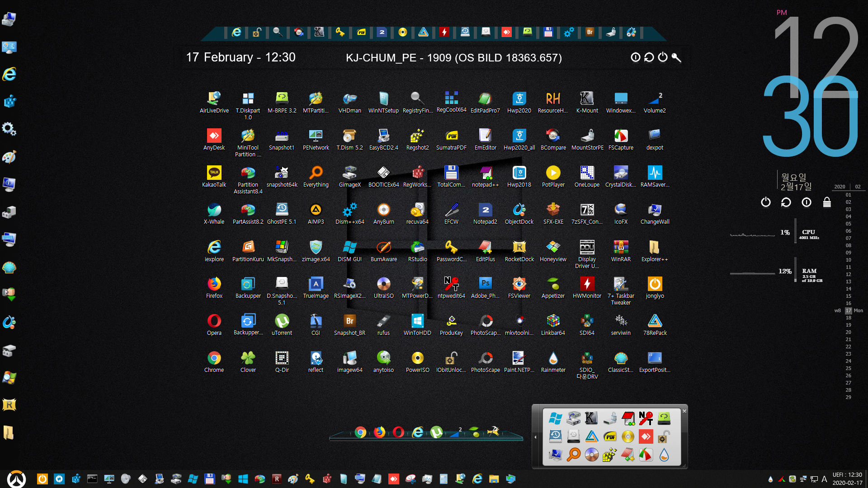
Task: Click the command prompt icon on the taskbar
Action: 92,479
